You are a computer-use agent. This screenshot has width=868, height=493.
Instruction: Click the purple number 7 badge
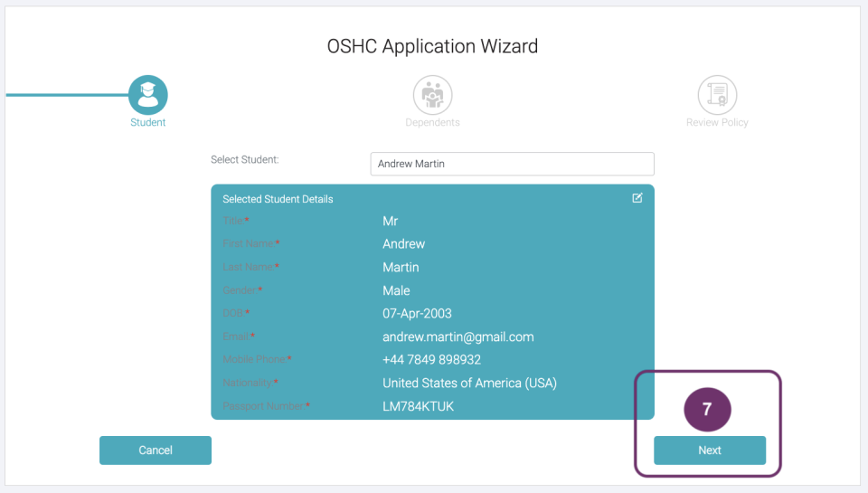tap(707, 410)
